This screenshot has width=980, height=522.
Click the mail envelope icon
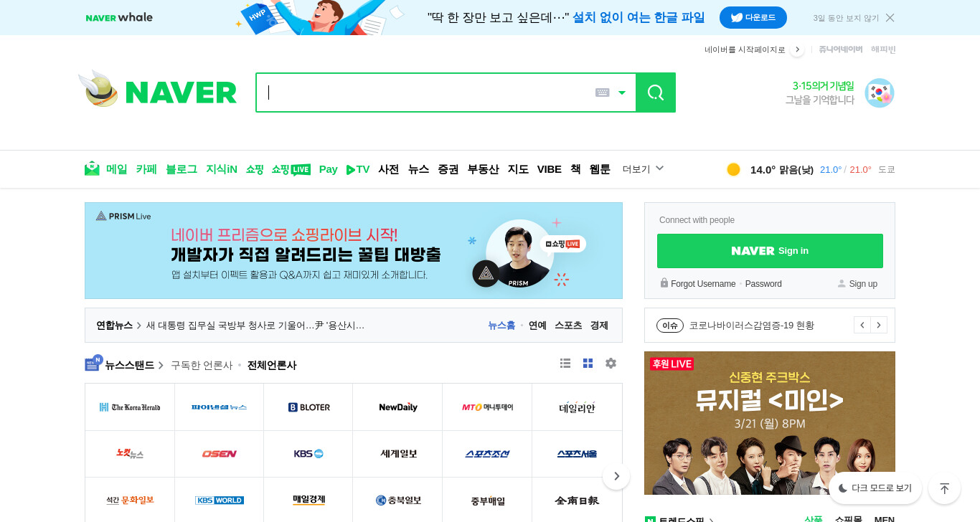92,169
